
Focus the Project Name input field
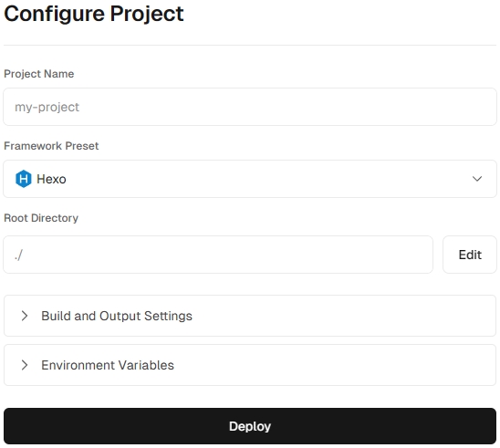(x=250, y=107)
